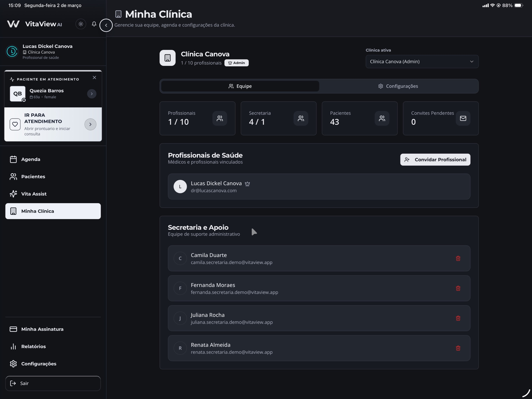Click email renata.secretaria.demo@vitaview.app
This screenshot has width=532, height=399.
click(232, 352)
